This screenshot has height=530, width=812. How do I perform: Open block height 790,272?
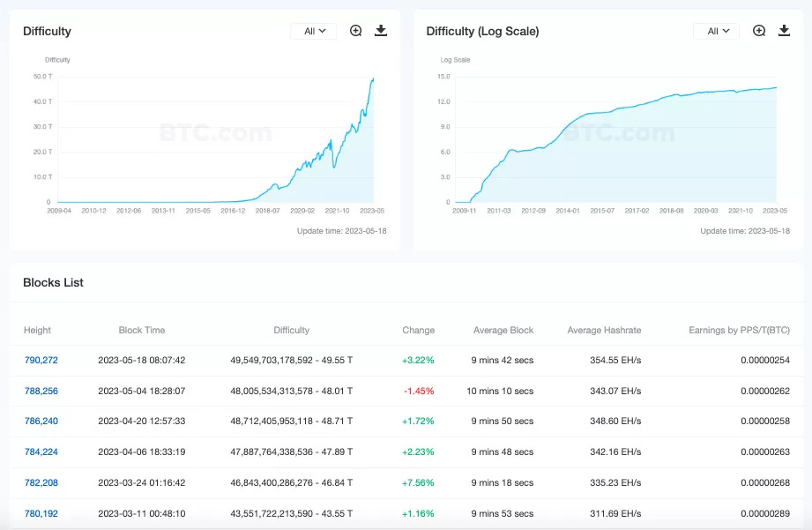41,360
